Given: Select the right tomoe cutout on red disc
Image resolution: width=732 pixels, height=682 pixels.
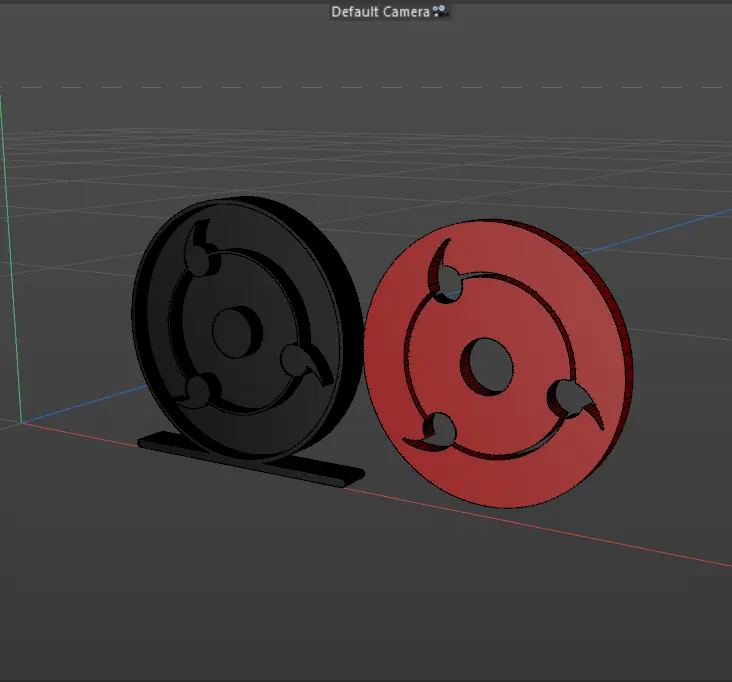Looking at the screenshot, I should (574, 401).
